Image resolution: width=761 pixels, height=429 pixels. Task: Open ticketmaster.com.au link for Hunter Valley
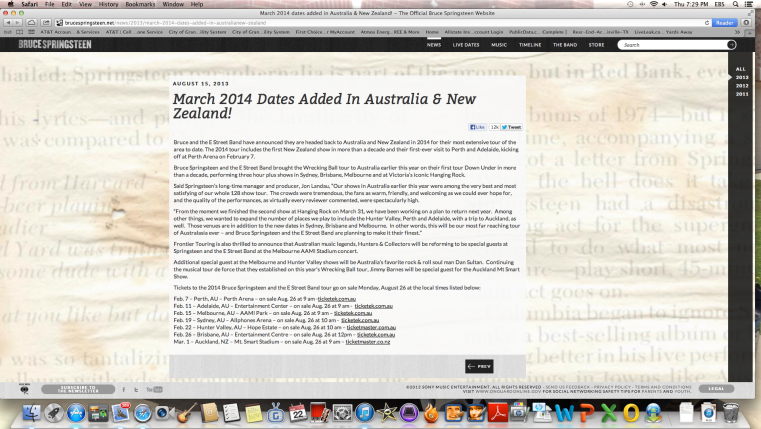click(371, 328)
